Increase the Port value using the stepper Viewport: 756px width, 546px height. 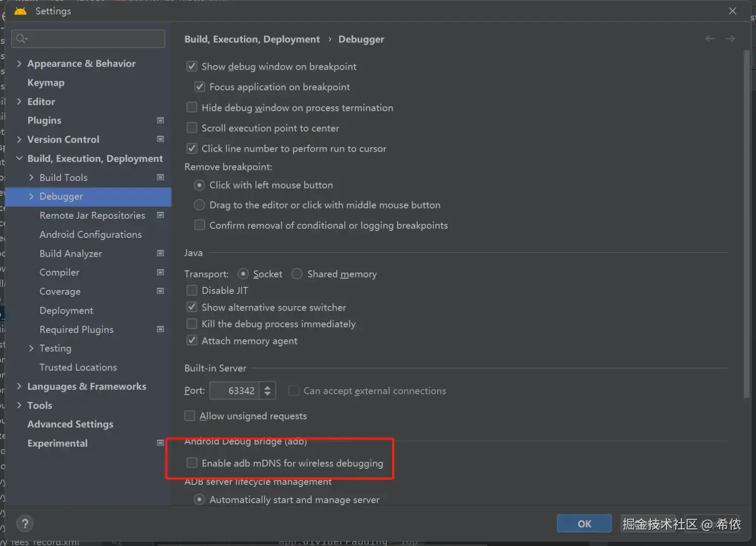point(267,387)
